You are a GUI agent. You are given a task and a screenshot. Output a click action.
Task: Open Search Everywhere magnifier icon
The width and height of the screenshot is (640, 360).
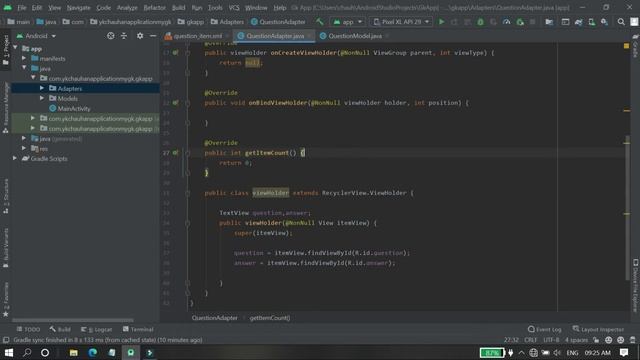click(621, 22)
